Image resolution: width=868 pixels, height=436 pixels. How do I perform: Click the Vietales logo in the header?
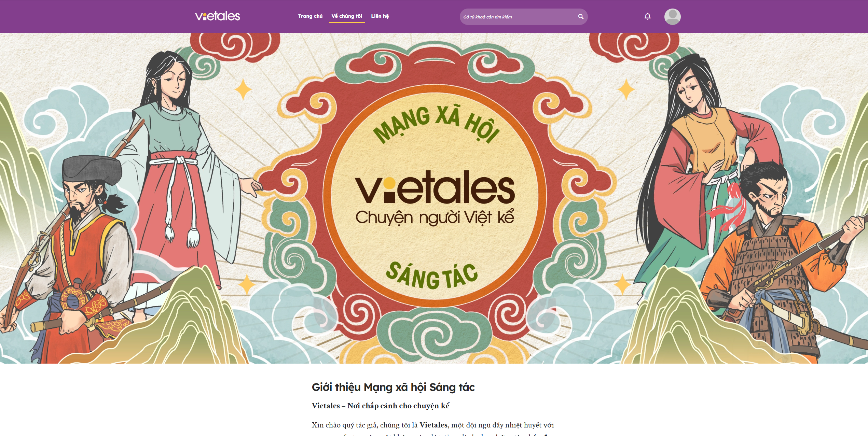218,16
